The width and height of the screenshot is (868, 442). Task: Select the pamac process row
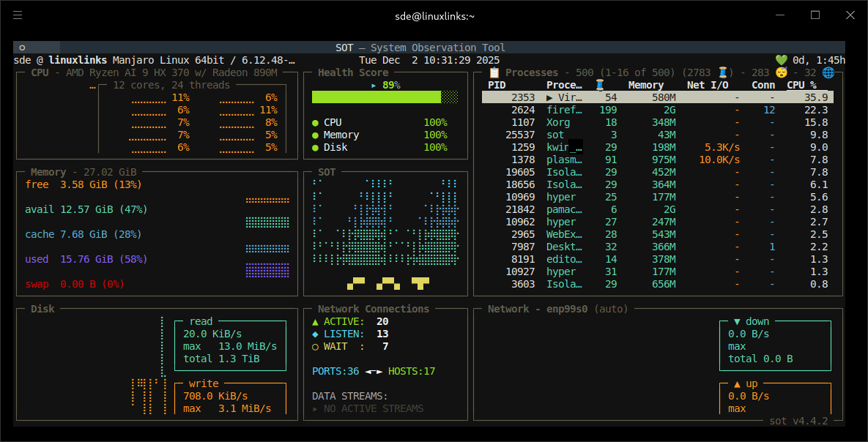pyautogui.click(x=561, y=209)
